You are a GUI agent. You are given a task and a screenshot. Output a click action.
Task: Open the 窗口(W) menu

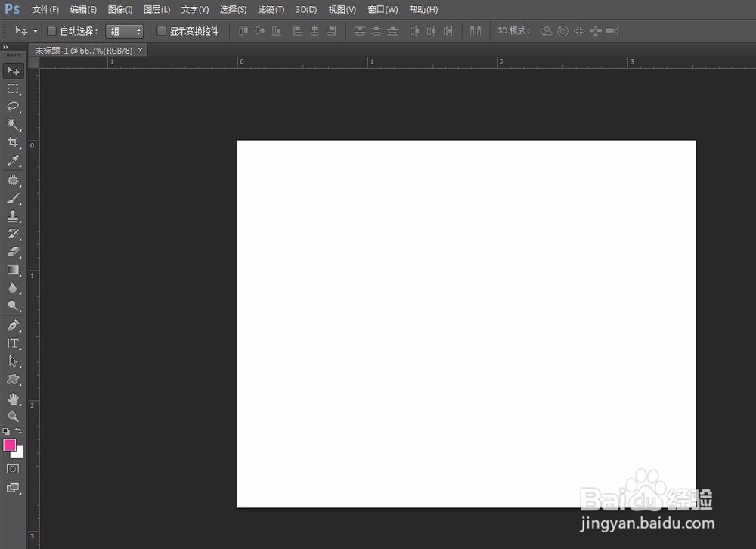[x=383, y=10]
